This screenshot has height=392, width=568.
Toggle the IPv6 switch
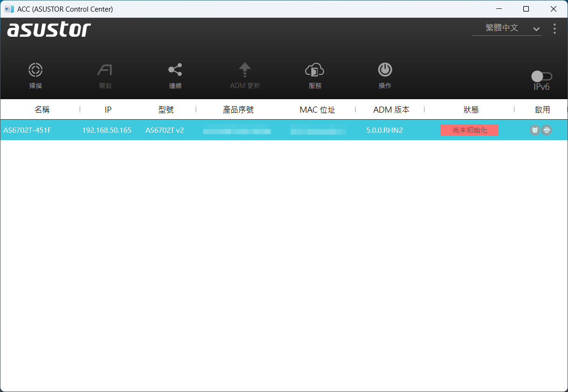point(541,76)
